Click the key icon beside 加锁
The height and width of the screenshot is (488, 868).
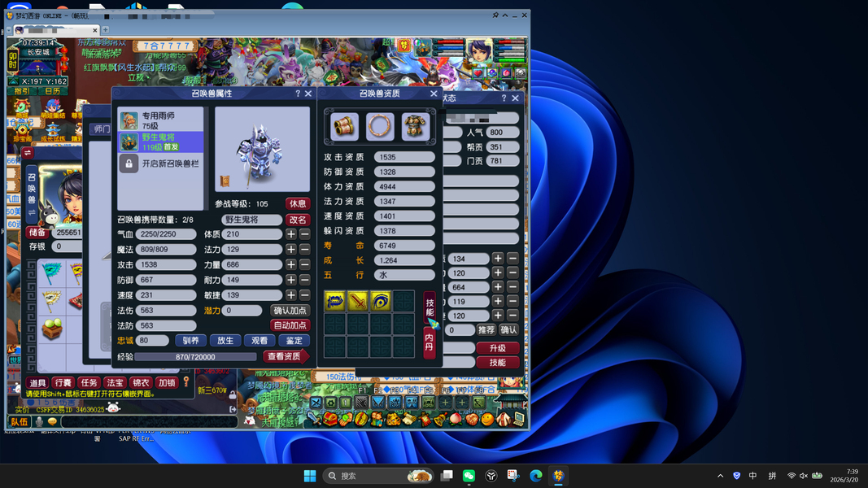click(186, 381)
